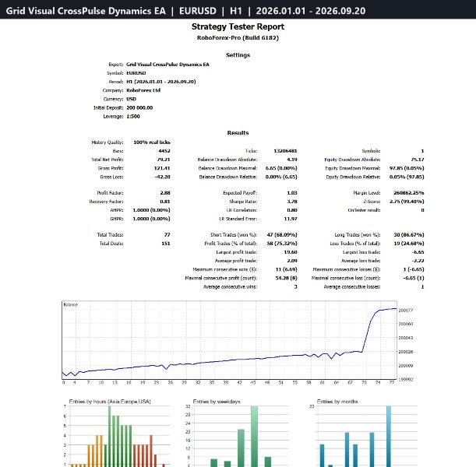Viewport: 476px width, 467px height.
Task: Click the Loss Trades value '19 (24.68%)'
Action: (409, 244)
